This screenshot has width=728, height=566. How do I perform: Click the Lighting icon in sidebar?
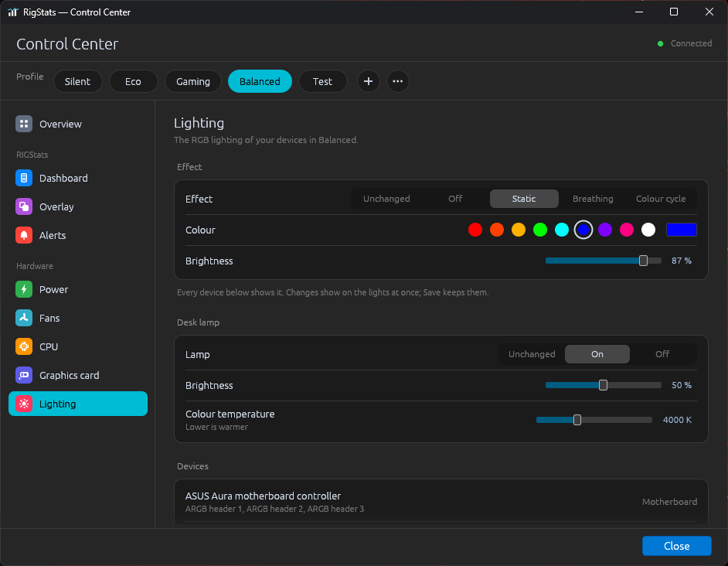(24, 404)
